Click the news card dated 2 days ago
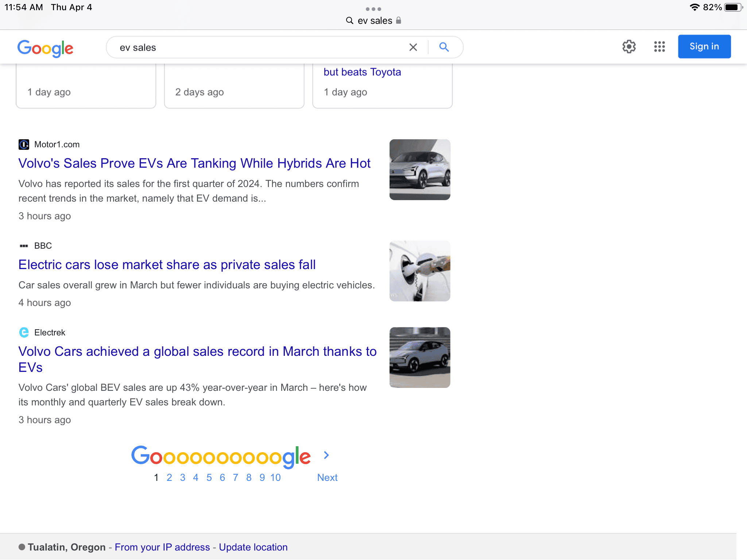This screenshot has height=560, width=747. [x=234, y=86]
